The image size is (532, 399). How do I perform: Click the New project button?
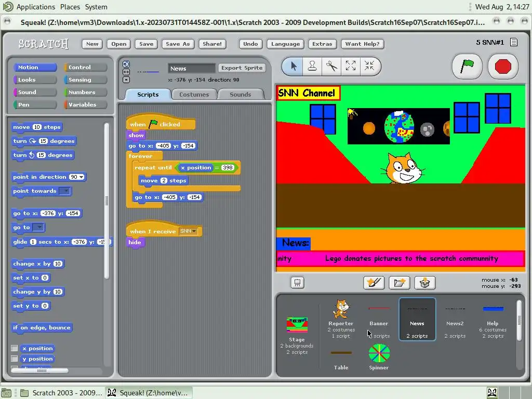(92, 44)
